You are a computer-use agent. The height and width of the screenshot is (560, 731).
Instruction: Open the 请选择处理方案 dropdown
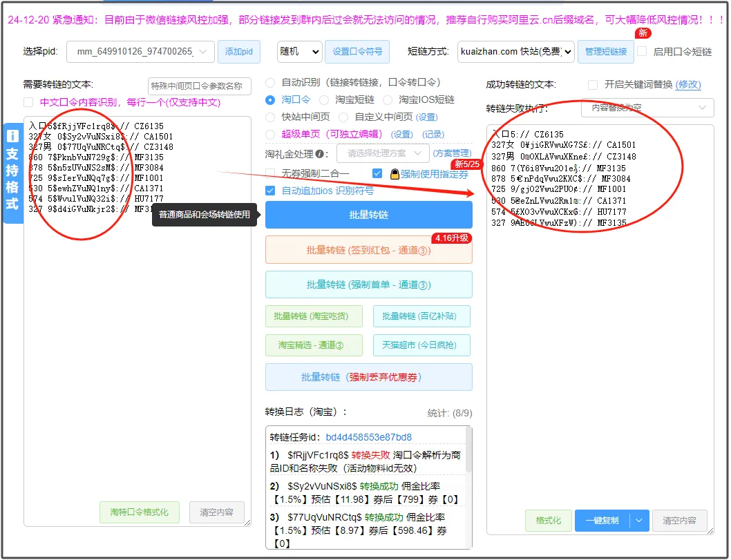(384, 153)
